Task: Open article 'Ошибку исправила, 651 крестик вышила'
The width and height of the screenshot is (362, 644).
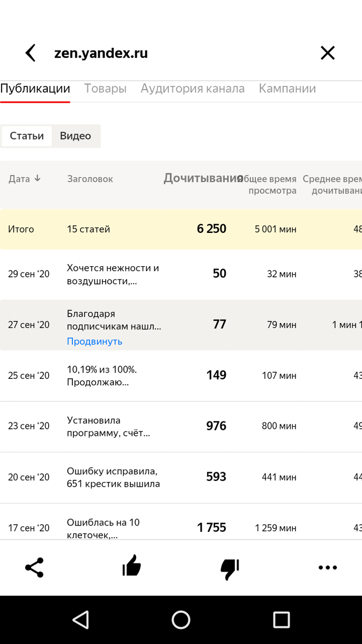Action: [113, 478]
